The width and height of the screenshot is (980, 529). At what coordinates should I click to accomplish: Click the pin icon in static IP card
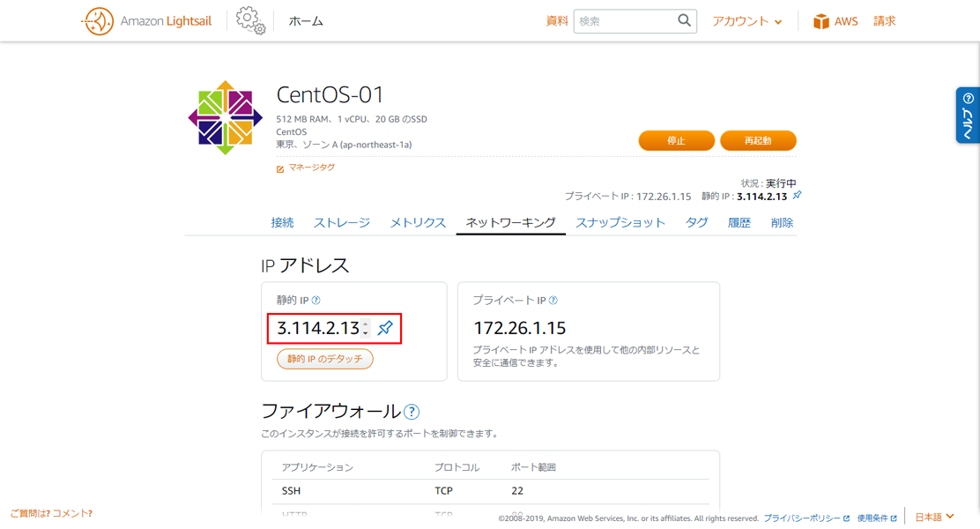385,328
